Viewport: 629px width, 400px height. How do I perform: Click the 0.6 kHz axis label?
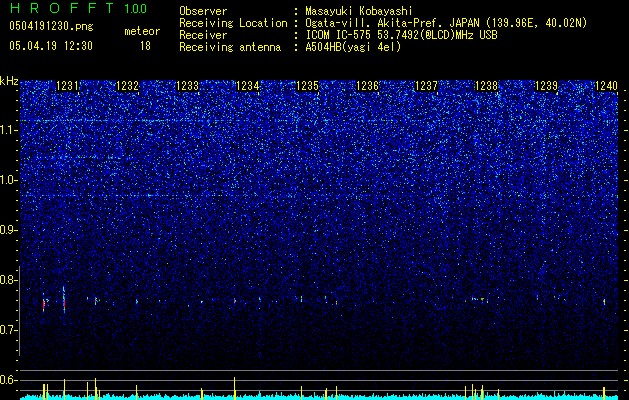[x=9, y=380]
